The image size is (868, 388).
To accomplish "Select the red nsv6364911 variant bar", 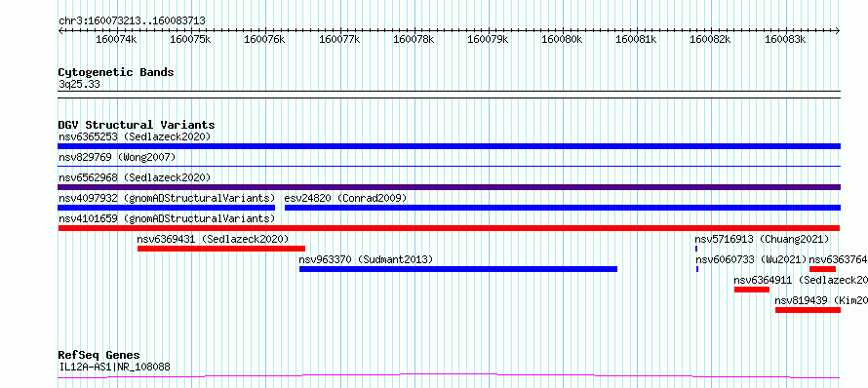I will [x=752, y=290].
